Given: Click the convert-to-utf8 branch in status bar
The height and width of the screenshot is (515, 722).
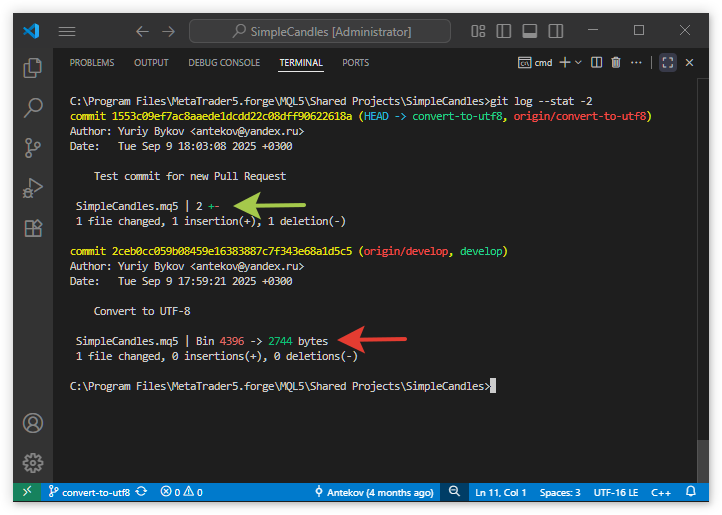Looking at the screenshot, I should point(89,492).
